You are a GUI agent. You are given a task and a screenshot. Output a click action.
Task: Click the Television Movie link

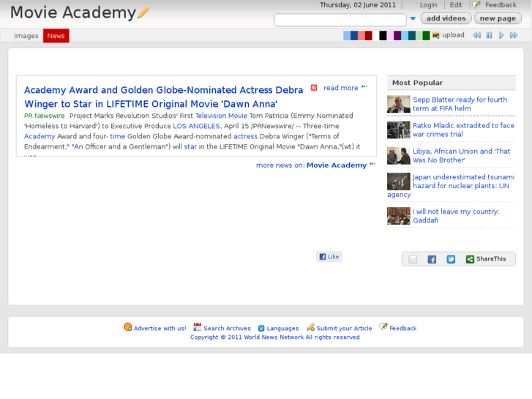pyautogui.click(x=221, y=116)
